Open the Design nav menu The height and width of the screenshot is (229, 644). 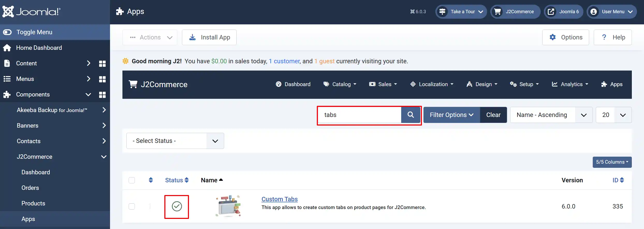(x=482, y=84)
